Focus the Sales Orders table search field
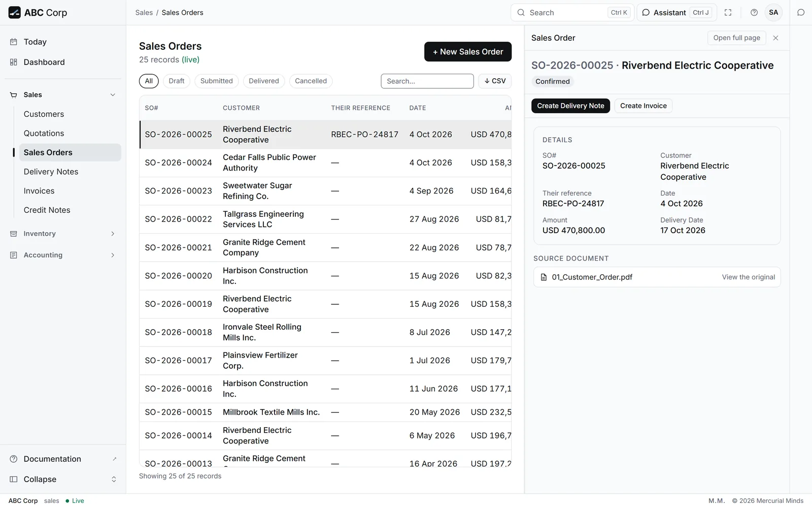Viewport: 812px width, 508px height. 427,81
